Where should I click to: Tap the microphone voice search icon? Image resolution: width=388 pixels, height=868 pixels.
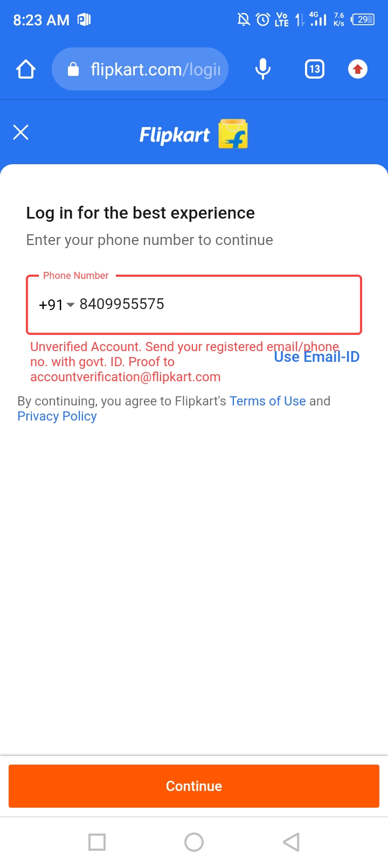point(263,69)
